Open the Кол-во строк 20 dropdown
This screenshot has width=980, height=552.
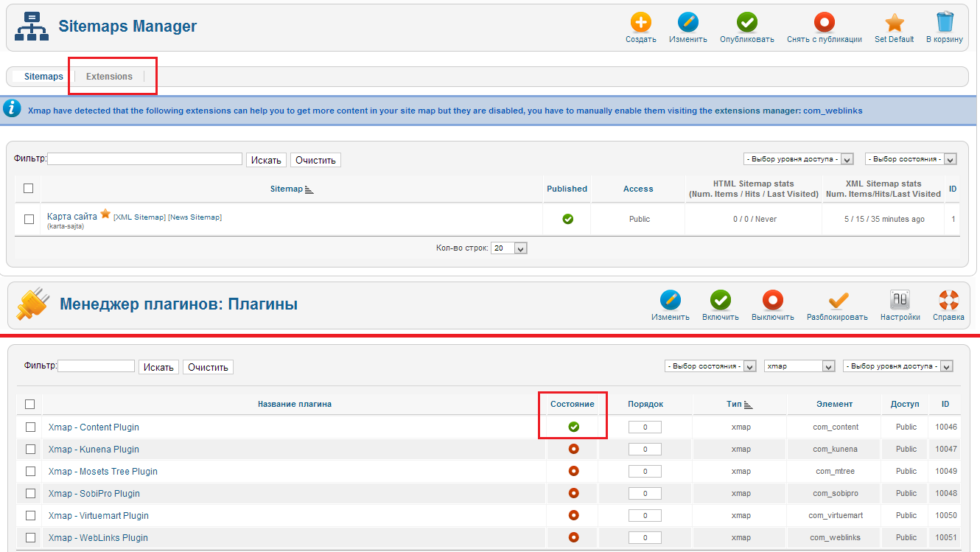pos(510,248)
